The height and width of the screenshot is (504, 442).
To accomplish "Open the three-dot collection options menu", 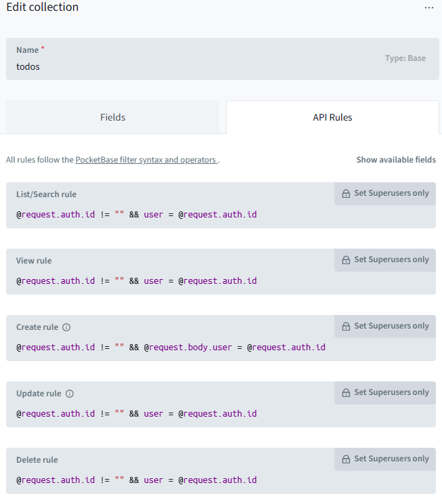I will [428, 7].
